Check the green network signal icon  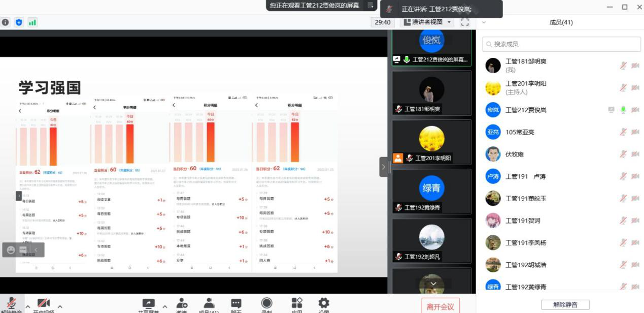click(32, 22)
